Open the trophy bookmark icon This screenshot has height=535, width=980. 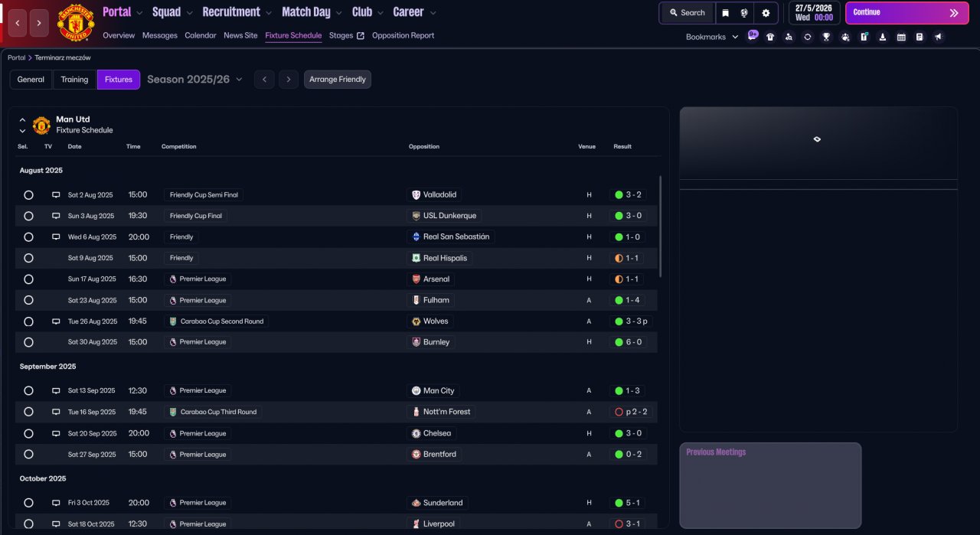click(x=826, y=37)
